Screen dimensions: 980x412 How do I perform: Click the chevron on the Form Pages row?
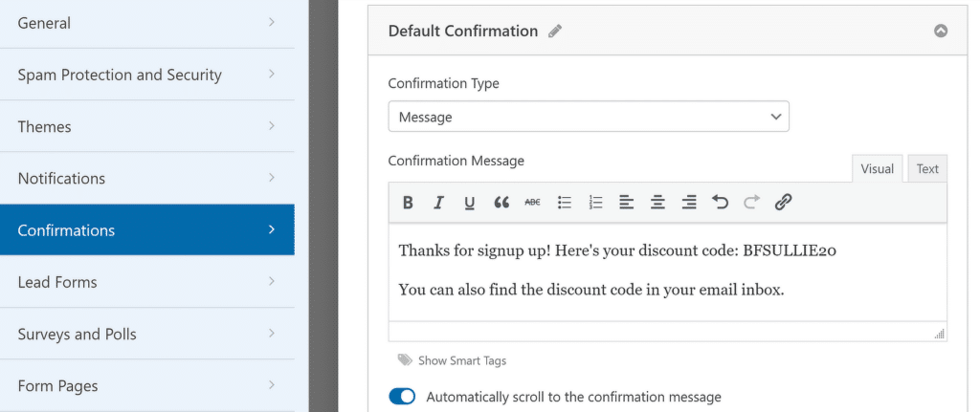coord(271,384)
